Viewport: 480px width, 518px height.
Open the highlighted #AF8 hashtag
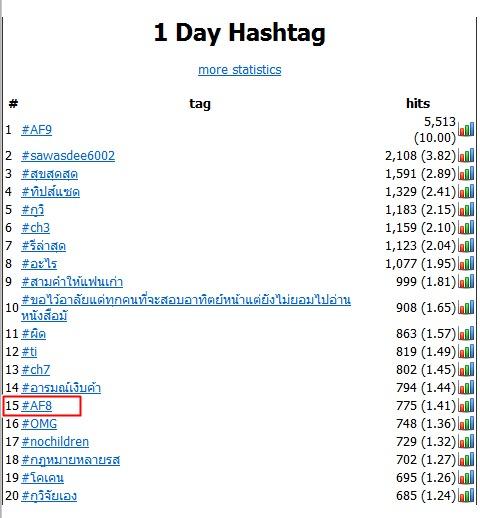click(37, 405)
